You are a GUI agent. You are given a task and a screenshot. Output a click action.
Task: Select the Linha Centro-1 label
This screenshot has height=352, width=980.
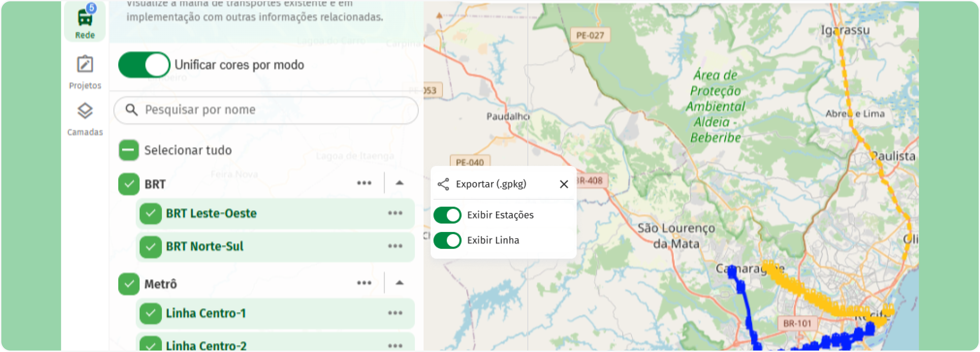pos(206,314)
